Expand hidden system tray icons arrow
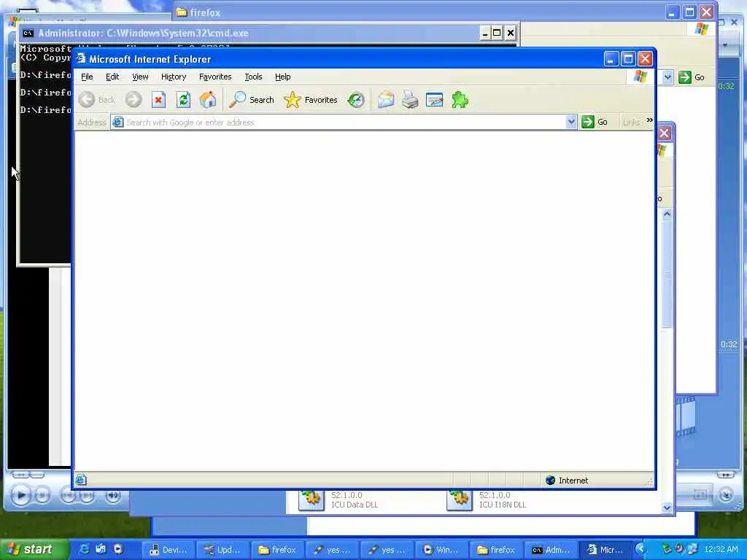 (x=640, y=549)
